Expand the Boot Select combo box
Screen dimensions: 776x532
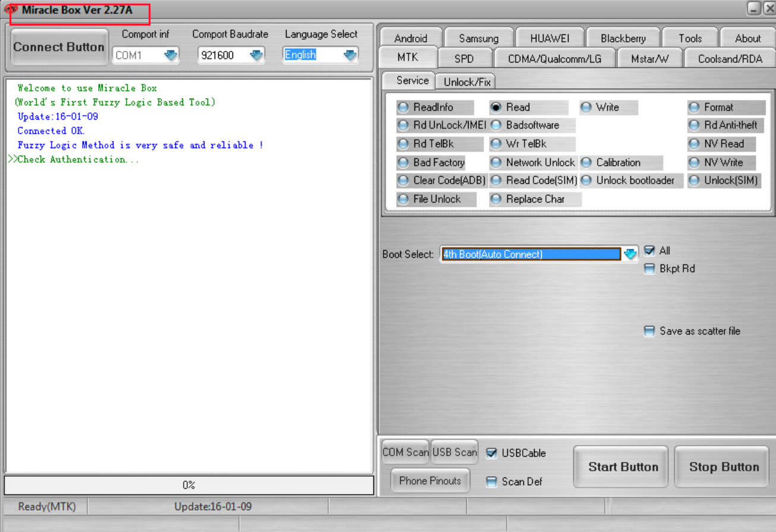(x=630, y=254)
